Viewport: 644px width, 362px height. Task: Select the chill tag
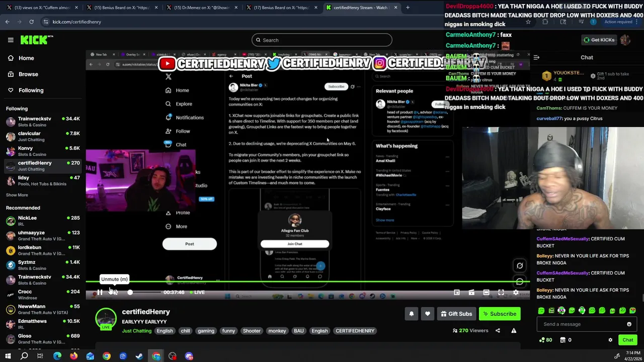(185, 331)
